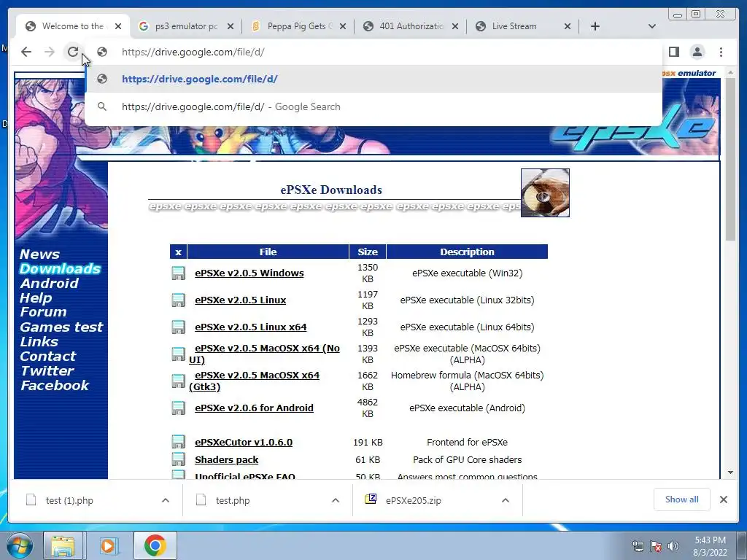Click the floppy icon beside ePSXeCutor v1.0.6.0

pos(178,442)
